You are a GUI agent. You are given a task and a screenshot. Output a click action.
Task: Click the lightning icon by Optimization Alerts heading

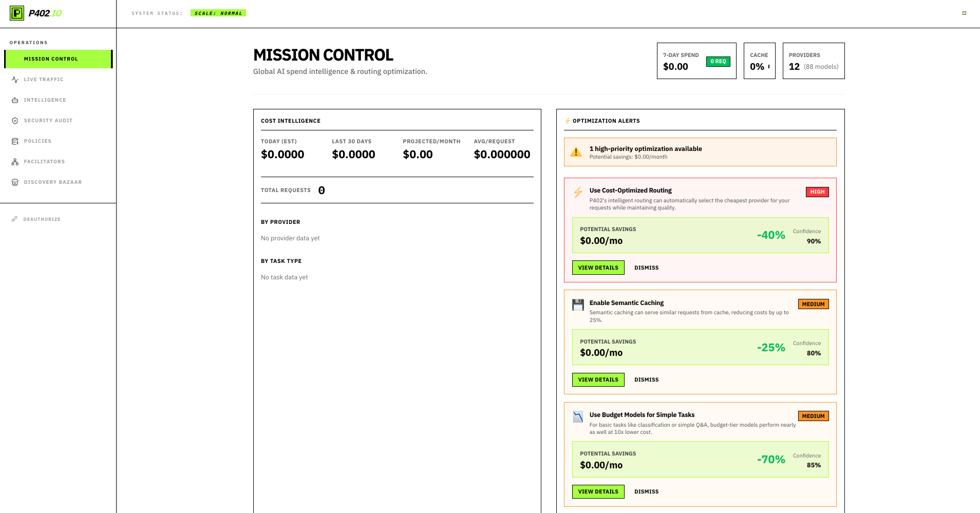(568, 121)
